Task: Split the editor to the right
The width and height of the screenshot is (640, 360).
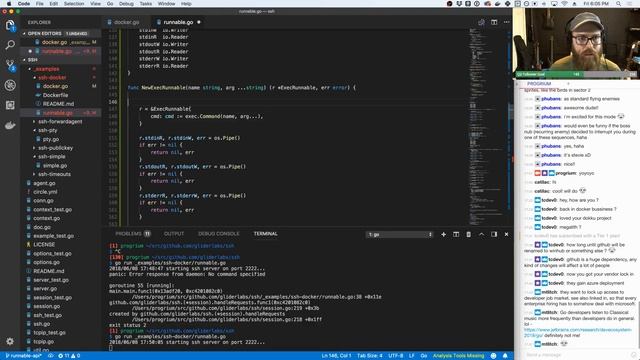Action: click(x=494, y=22)
